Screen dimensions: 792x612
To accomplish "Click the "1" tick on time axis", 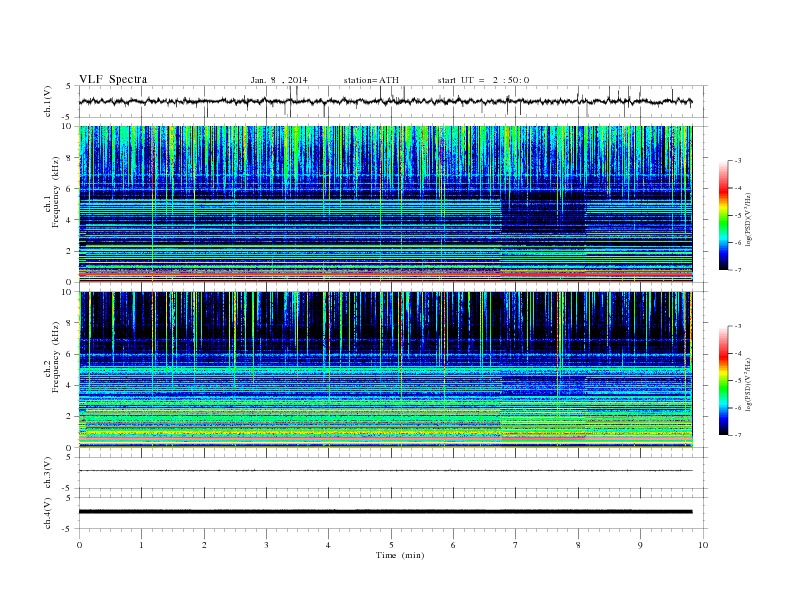I will pos(141,545).
